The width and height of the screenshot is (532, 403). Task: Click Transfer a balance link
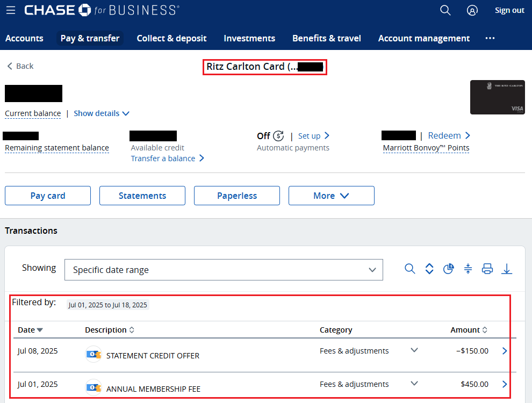point(168,159)
